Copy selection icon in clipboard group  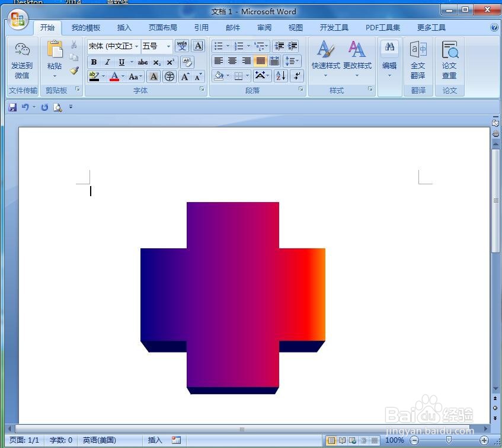(x=74, y=57)
